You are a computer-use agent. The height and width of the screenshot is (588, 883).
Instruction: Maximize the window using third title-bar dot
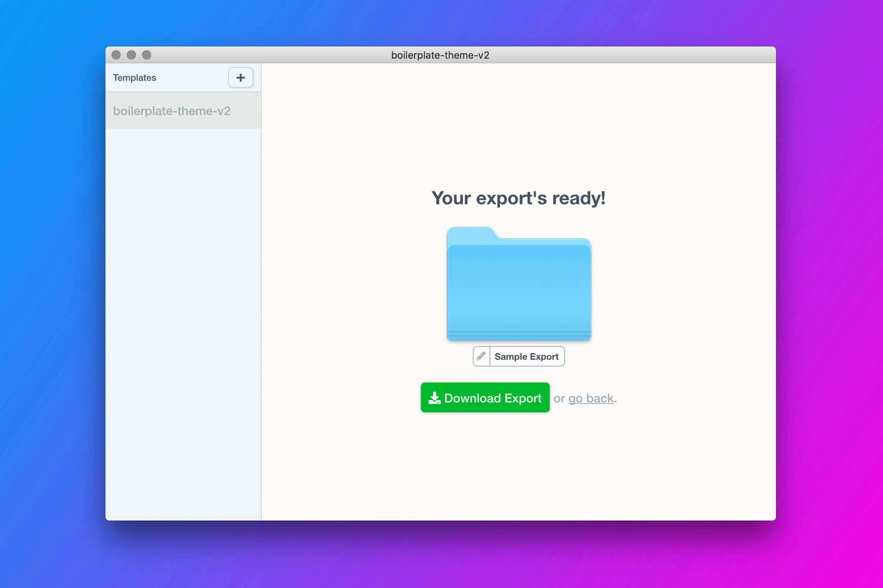point(146,55)
